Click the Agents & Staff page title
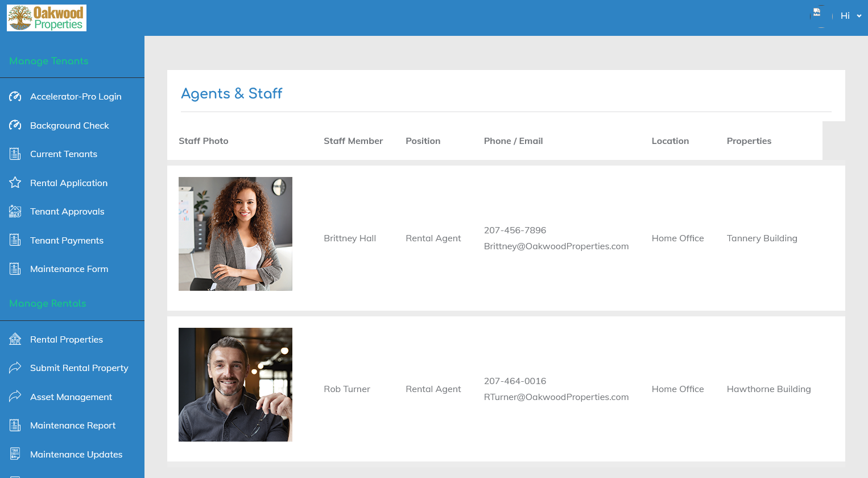Viewport: 868px width, 478px height. coord(232,93)
